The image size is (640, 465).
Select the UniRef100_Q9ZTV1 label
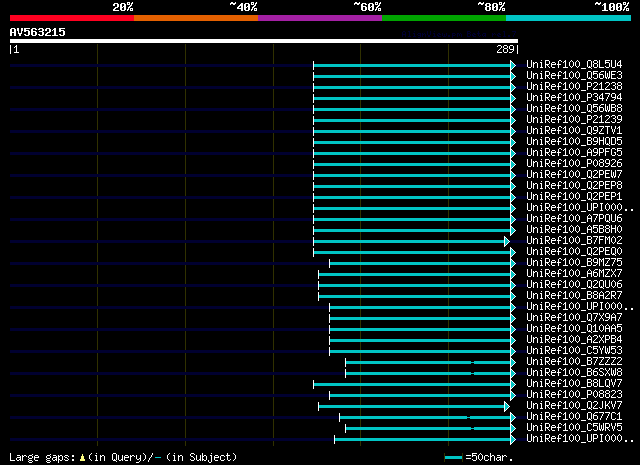(x=574, y=131)
